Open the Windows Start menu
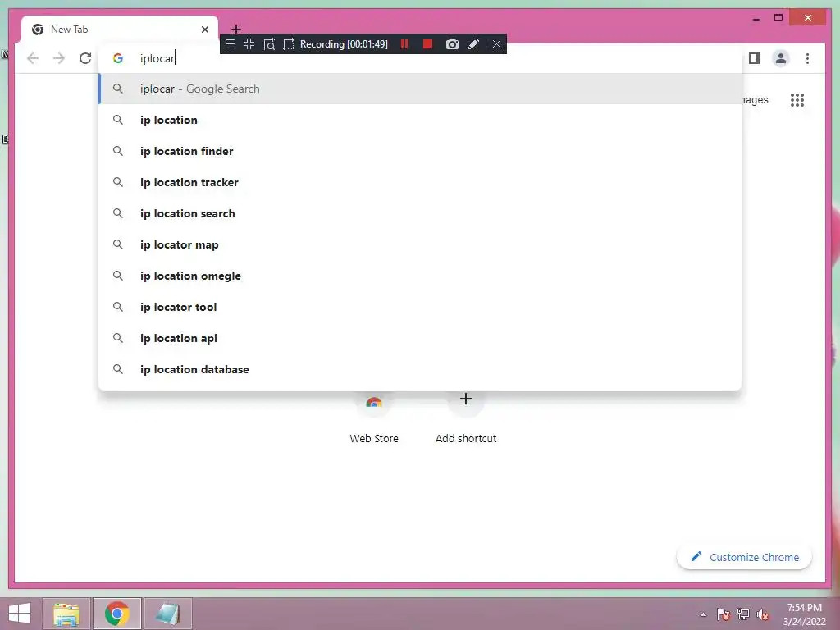840x630 pixels. coord(20,614)
